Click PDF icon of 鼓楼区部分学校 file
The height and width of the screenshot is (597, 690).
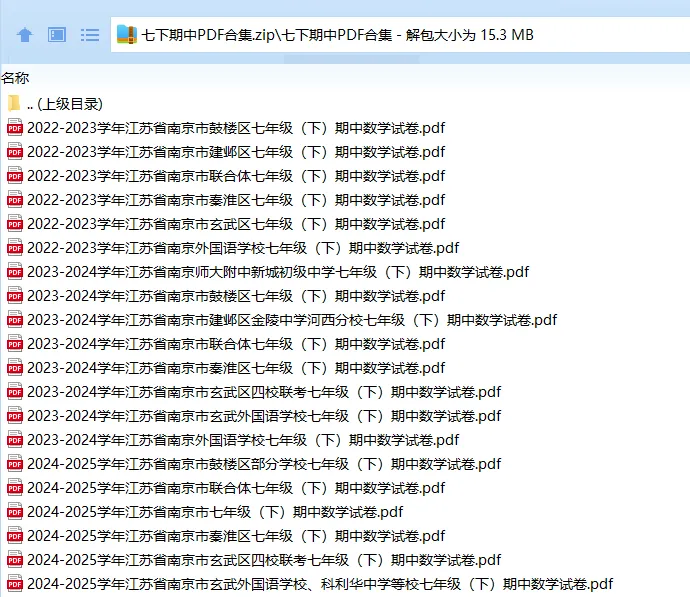pos(15,463)
